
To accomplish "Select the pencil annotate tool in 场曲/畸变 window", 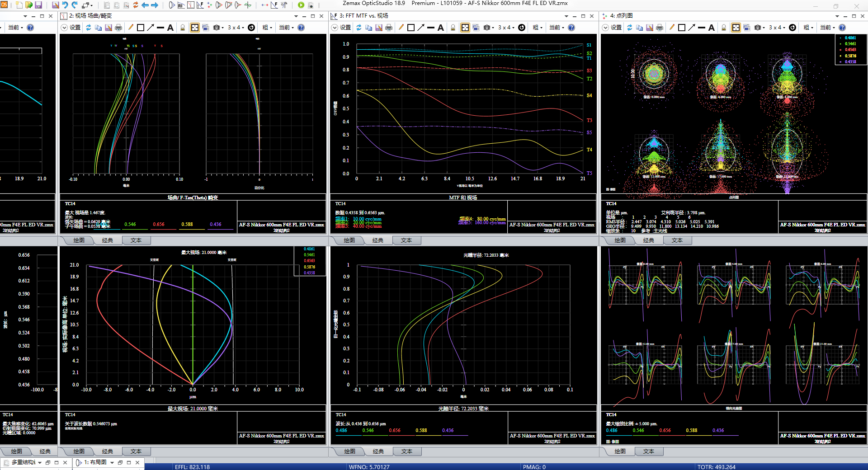I will coord(131,28).
